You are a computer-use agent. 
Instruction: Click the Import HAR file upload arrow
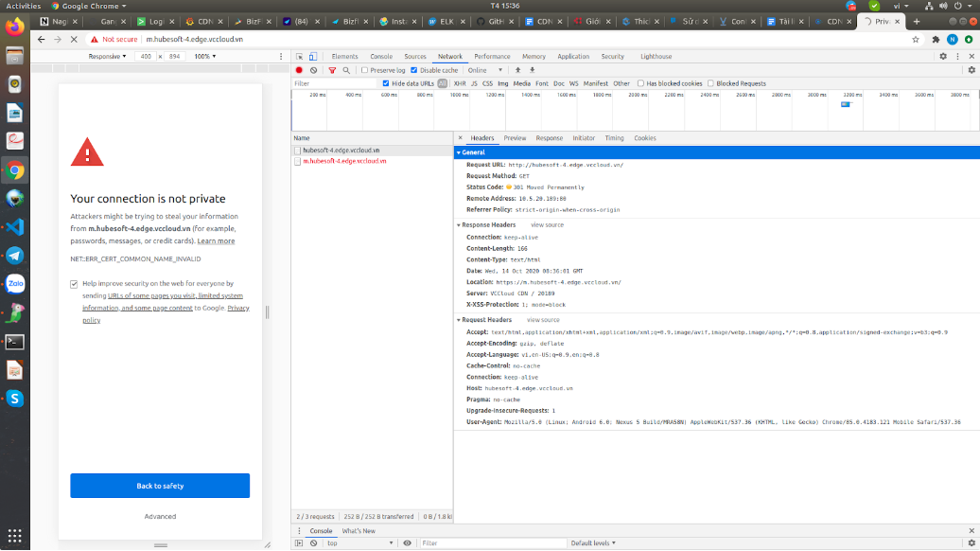[517, 70]
